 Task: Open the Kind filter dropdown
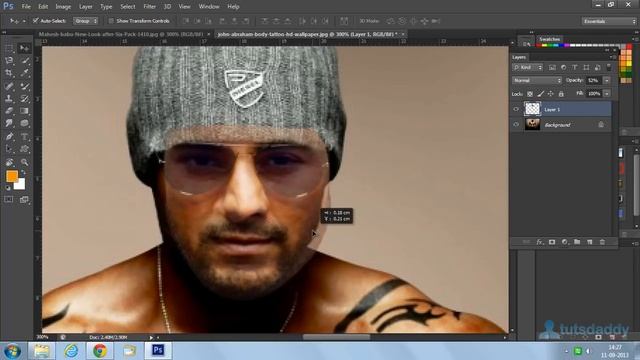tap(528, 67)
